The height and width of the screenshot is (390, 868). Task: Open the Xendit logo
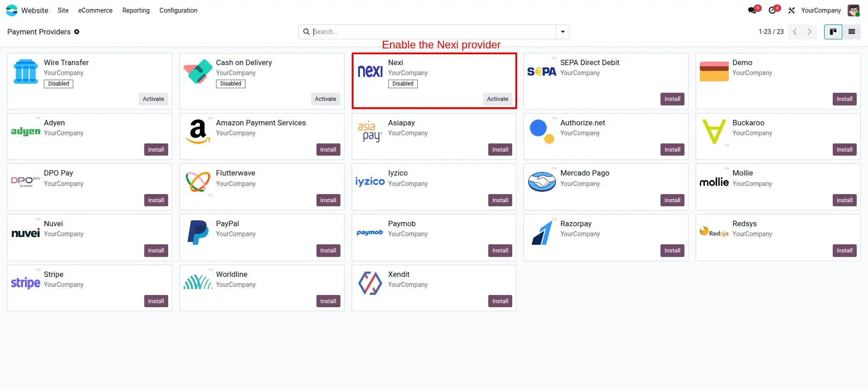[x=370, y=283]
